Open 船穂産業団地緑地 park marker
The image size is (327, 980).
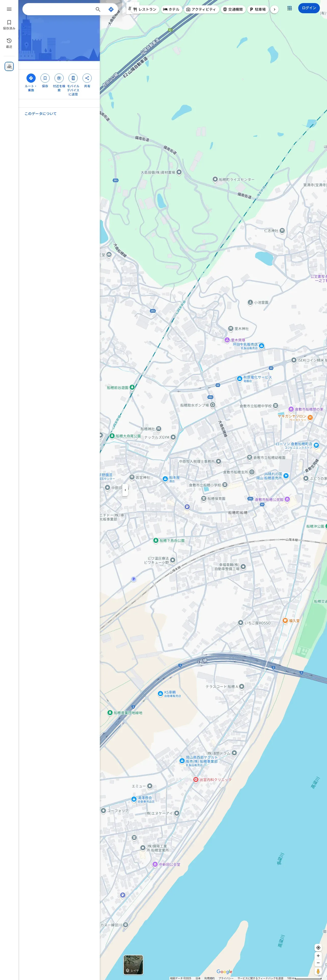(x=110, y=713)
